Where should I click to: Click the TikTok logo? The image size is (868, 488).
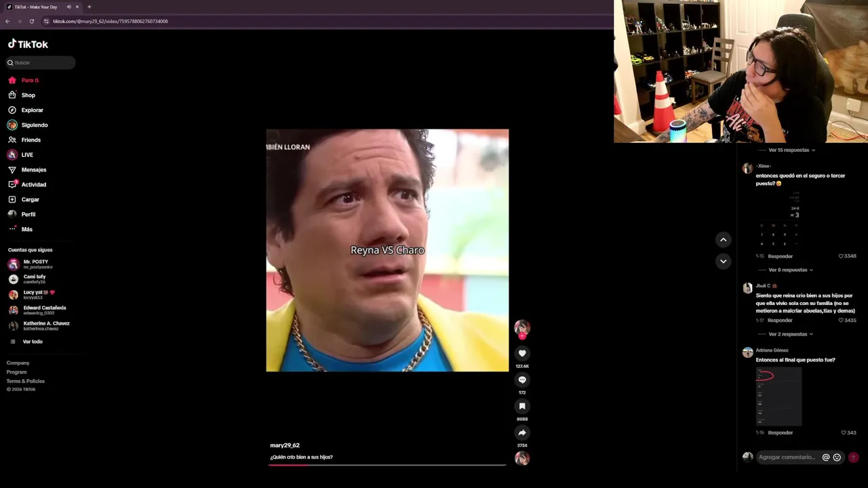coord(28,44)
